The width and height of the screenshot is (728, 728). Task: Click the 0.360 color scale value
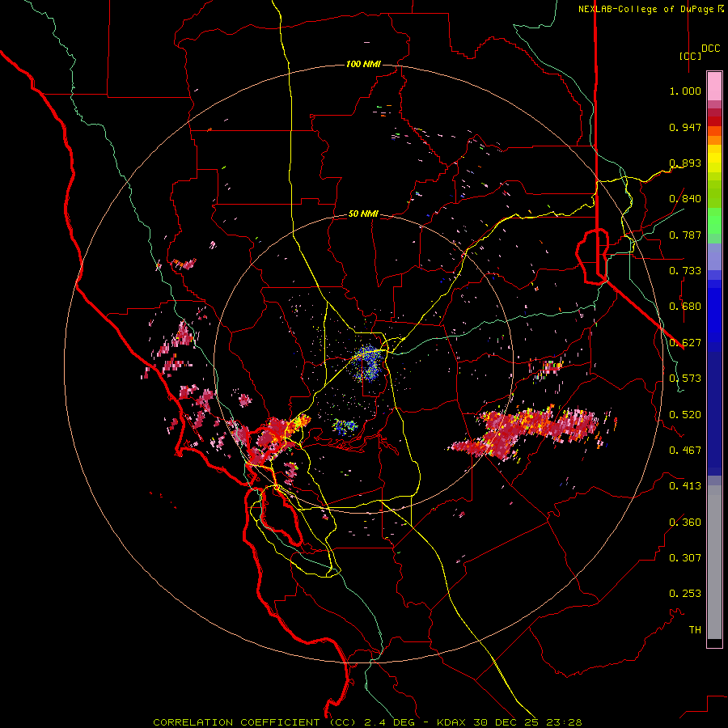tap(685, 523)
